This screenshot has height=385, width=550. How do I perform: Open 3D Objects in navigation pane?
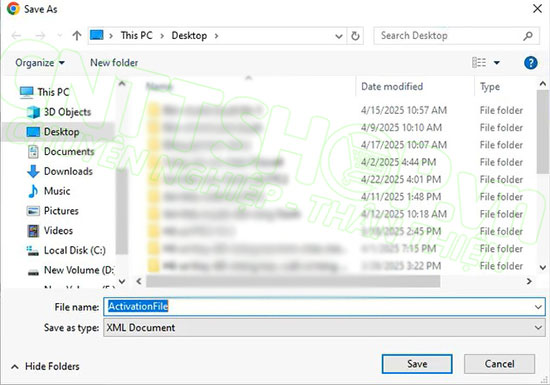coord(67,112)
